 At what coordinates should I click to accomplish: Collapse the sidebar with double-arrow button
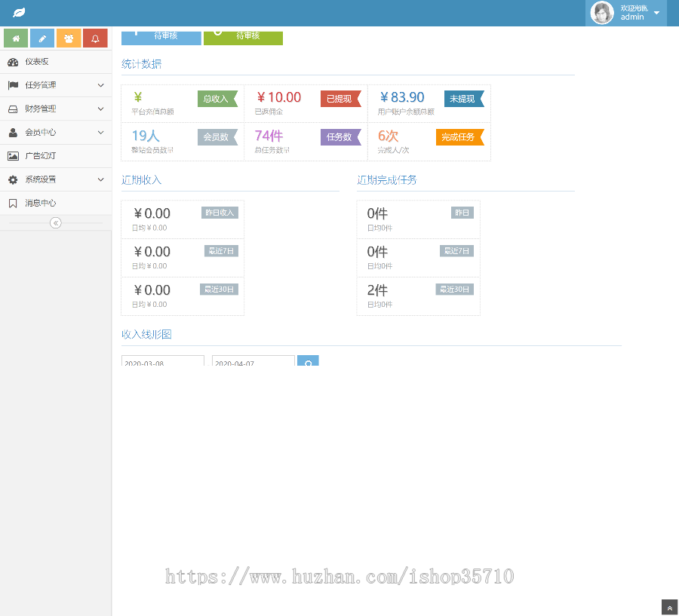tap(55, 223)
